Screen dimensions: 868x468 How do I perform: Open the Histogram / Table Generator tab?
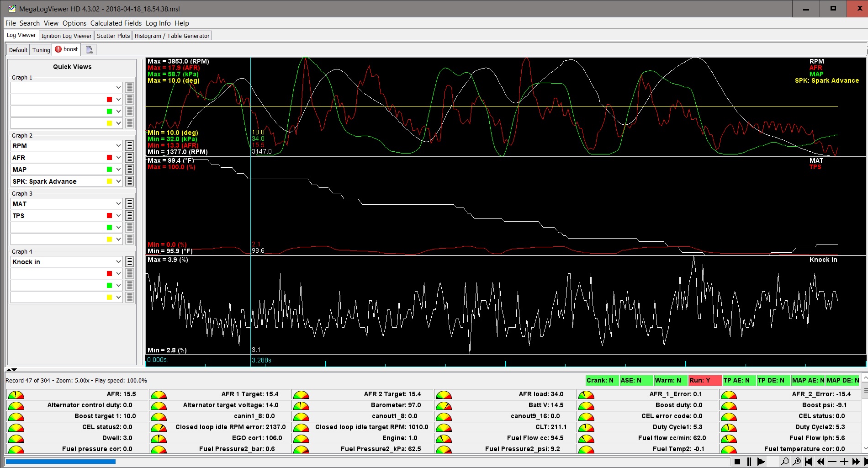172,36
